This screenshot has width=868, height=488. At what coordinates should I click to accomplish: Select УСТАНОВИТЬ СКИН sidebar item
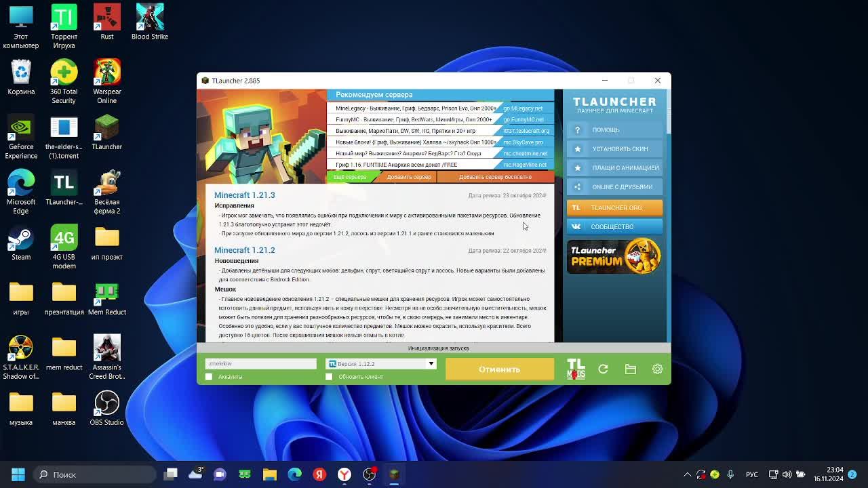click(x=614, y=149)
